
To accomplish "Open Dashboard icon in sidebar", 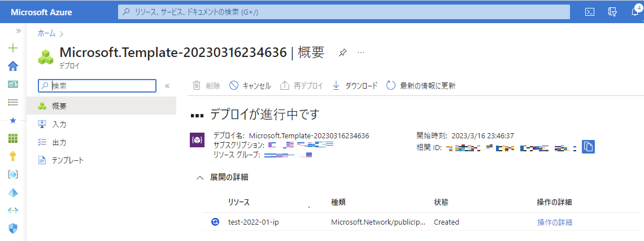I will point(13,84).
